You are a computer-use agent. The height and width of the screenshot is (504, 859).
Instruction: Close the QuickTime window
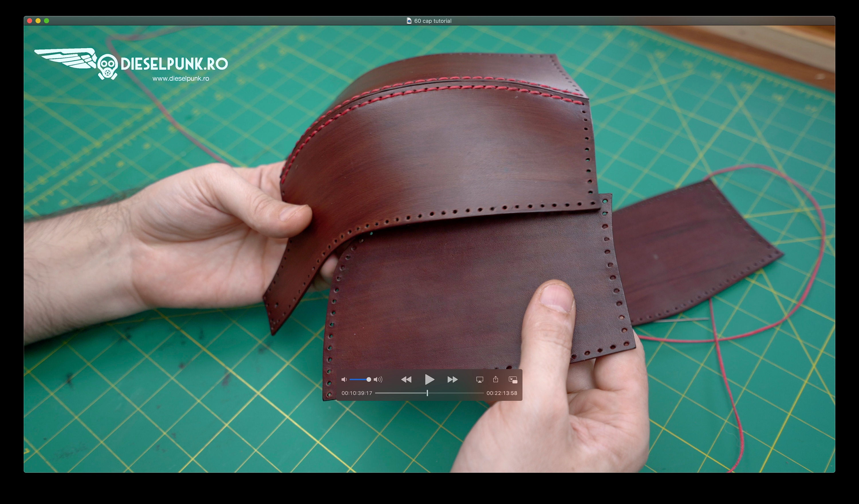30,21
